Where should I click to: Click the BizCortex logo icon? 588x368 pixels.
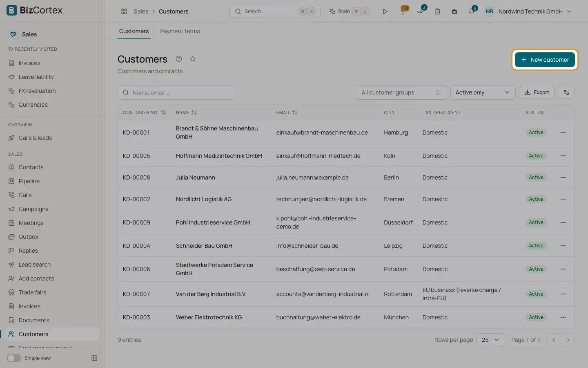coord(12,10)
